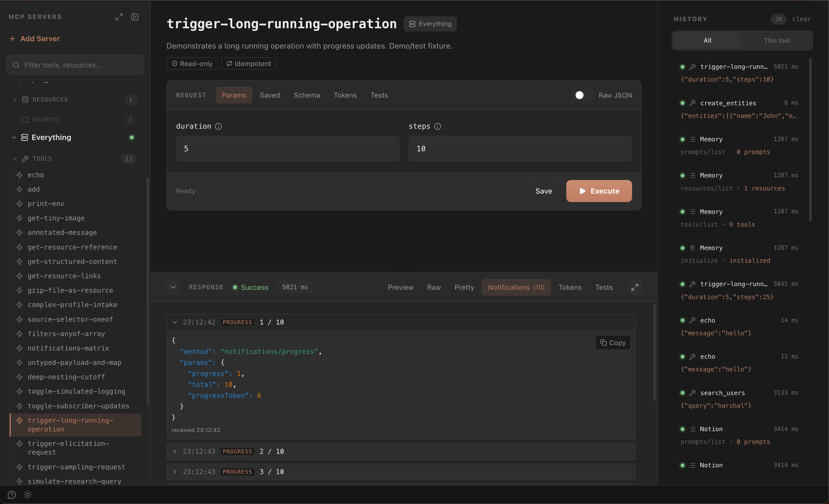Viewport: 829px width, 504px height.
Task: Open help from the question mark icon
Action: pyautogui.click(x=12, y=495)
